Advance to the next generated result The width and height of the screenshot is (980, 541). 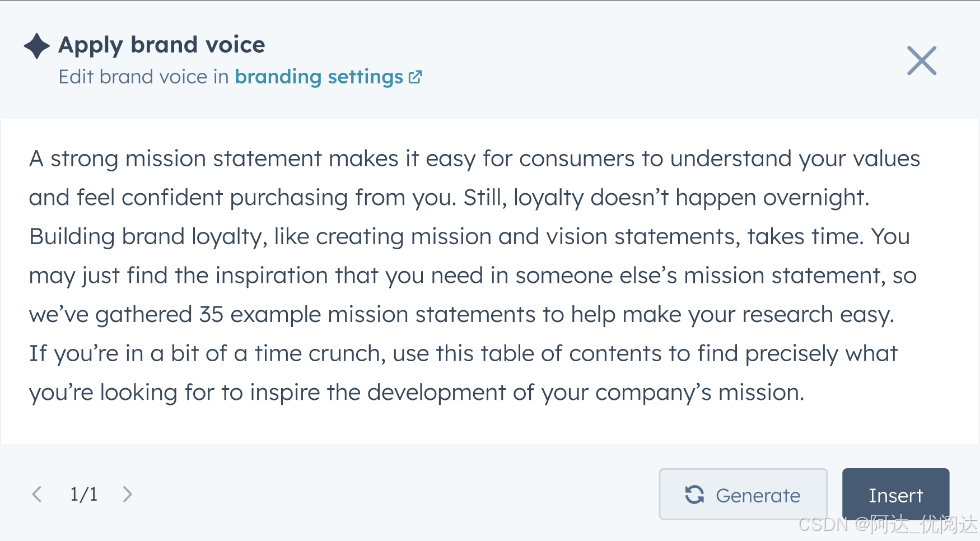point(128,495)
